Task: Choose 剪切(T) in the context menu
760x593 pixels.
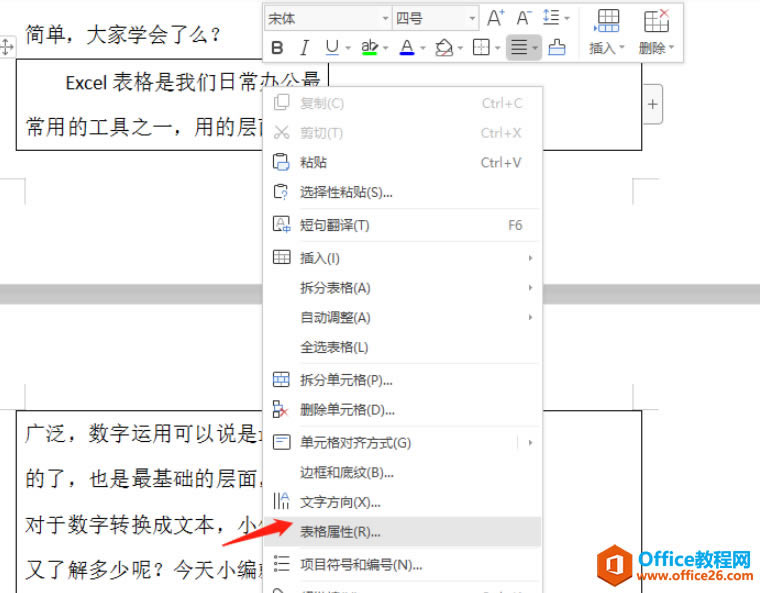Action: point(402,133)
